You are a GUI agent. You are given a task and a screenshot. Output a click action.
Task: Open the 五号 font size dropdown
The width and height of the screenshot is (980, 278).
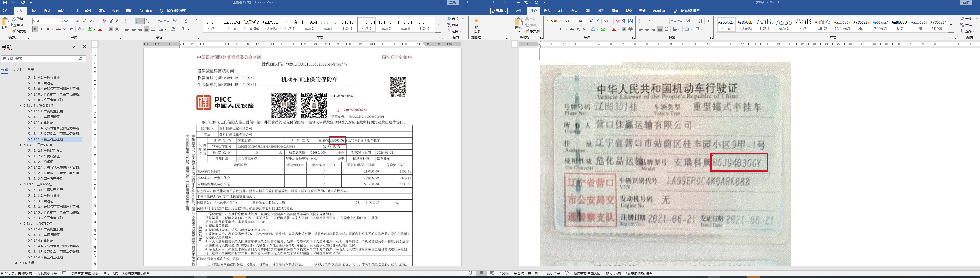[586, 21]
